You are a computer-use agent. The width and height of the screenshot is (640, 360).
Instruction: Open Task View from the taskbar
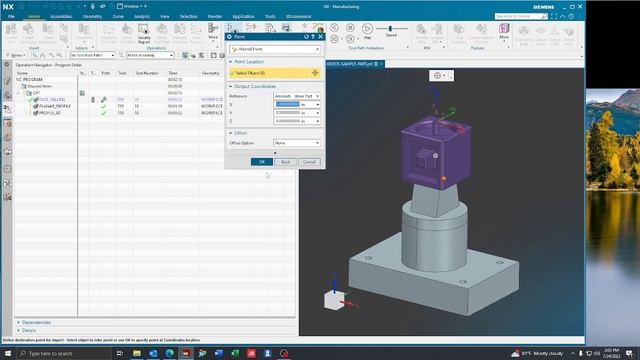[120, 353]
